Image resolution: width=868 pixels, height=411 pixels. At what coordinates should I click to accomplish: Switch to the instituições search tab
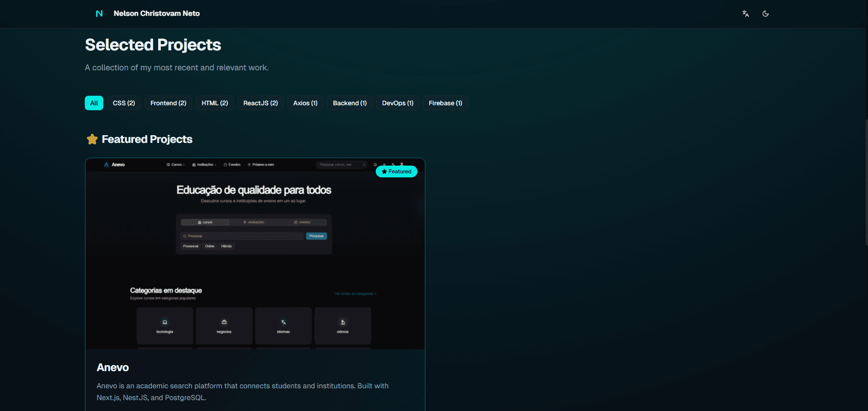click(x=255, y=222)
